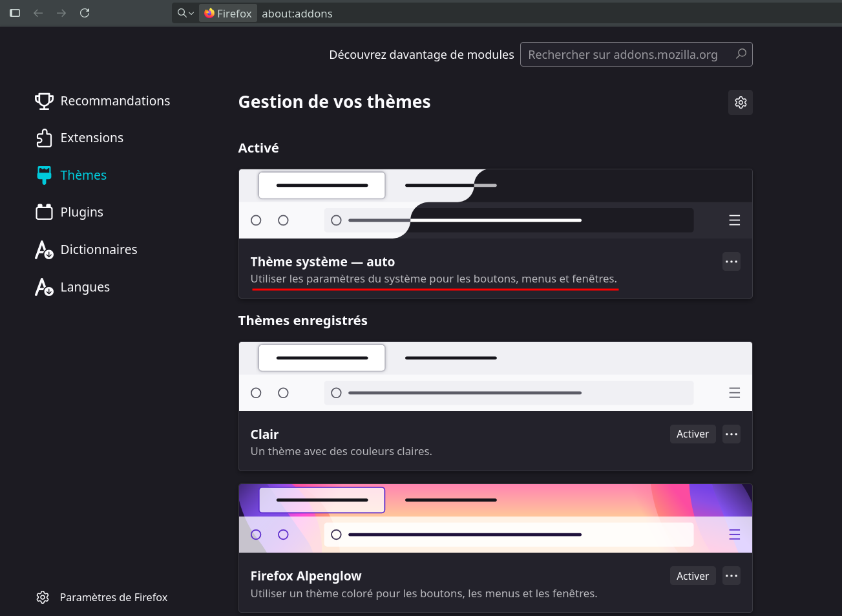Click the Thèmes paintbrush icon

[44, 175]
